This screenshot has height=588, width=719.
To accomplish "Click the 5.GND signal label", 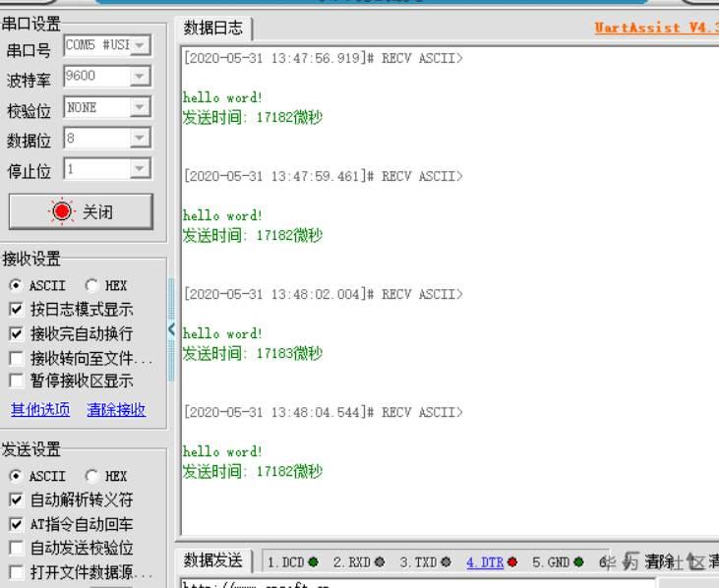I will (551, 562).
